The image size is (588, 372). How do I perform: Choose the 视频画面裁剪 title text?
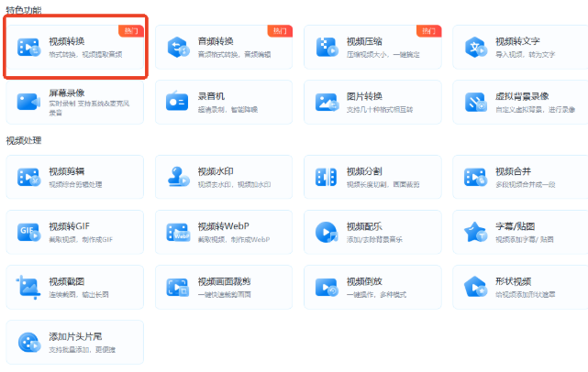point(224,281)
